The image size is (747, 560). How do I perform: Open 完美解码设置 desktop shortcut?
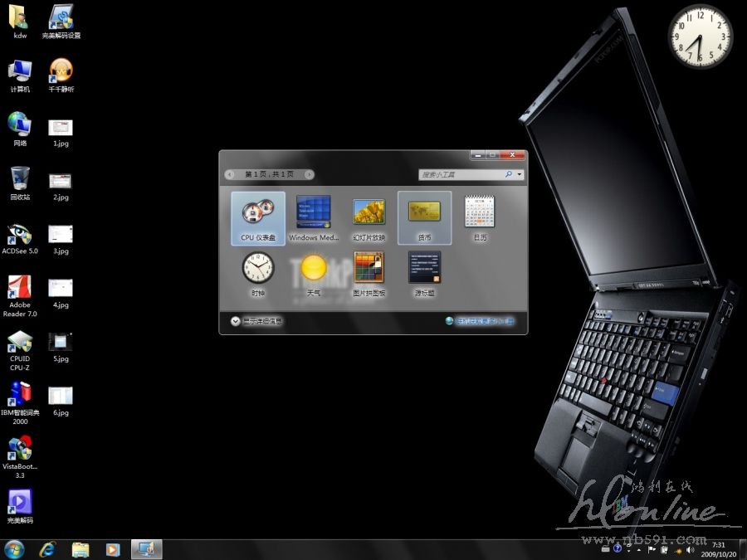coord(61,22)
